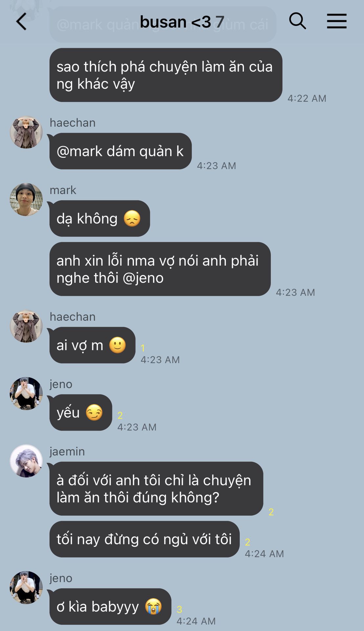The image size is (364, 631).
Task: Select the 'ơ kìa babyyy' message bubble
Action: point(110,606)
